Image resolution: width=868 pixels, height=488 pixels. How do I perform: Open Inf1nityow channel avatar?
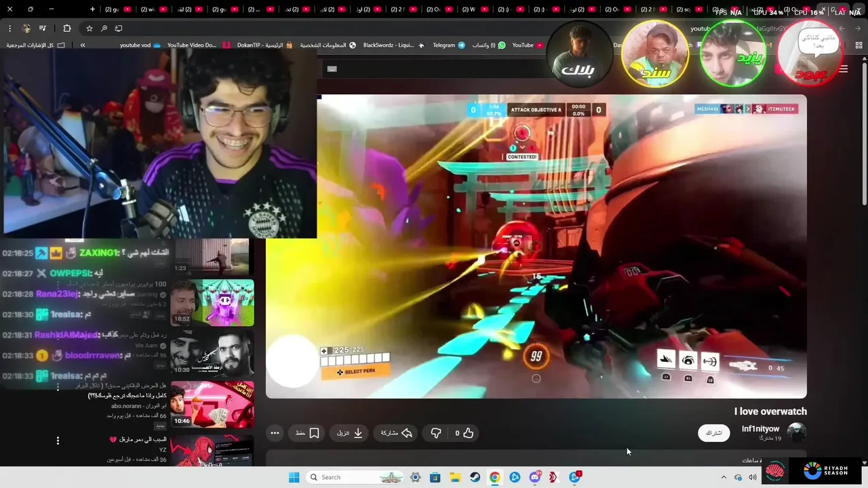coord(796,432)
